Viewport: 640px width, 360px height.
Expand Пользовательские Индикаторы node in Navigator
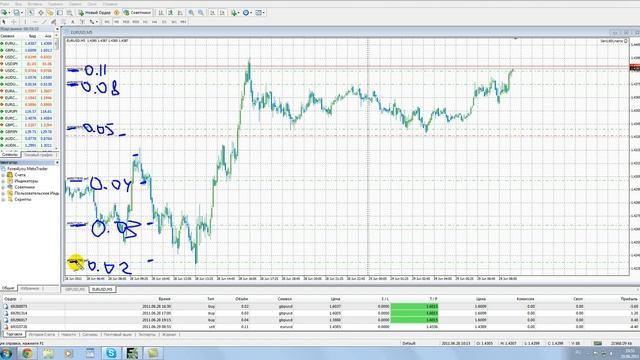click(3, 193)
